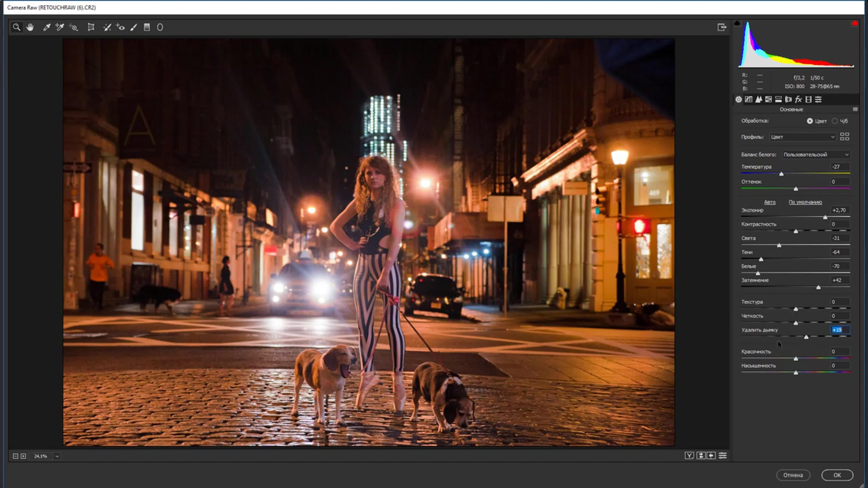Swap before and after settings icon
The image size is (868, 488).
point(701,456)
